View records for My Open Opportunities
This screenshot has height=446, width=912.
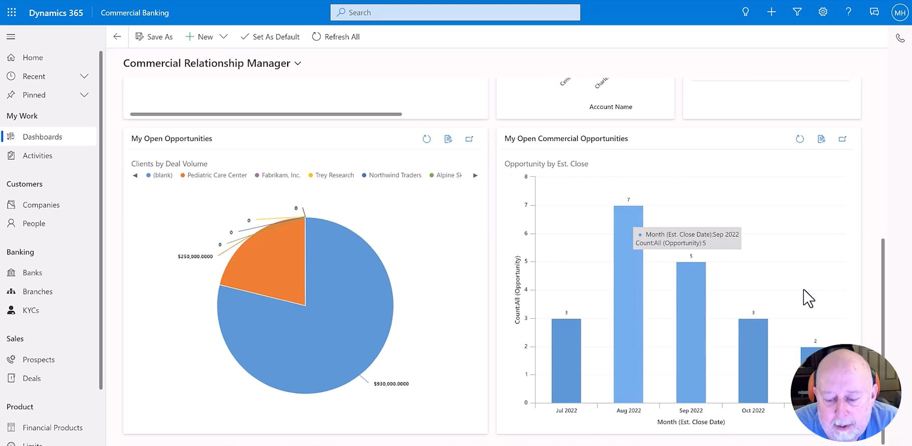tap(448, 139)
